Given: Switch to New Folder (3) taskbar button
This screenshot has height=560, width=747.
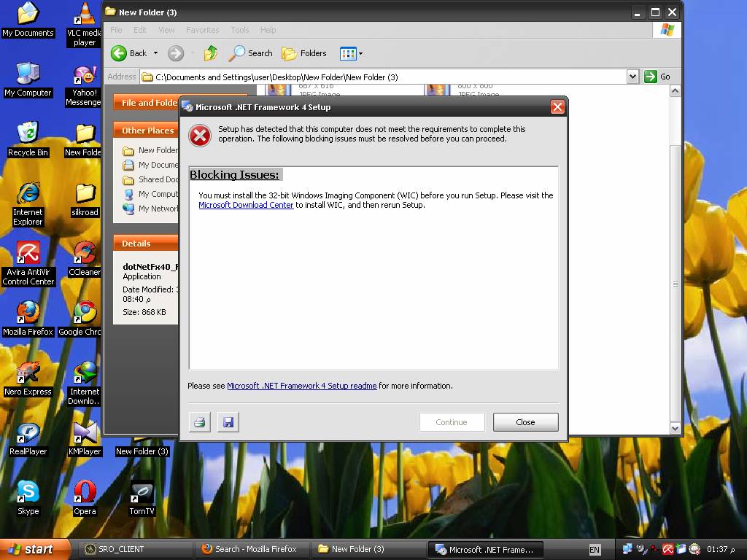Looking at the screenshot, I should (x=369, y=550).
